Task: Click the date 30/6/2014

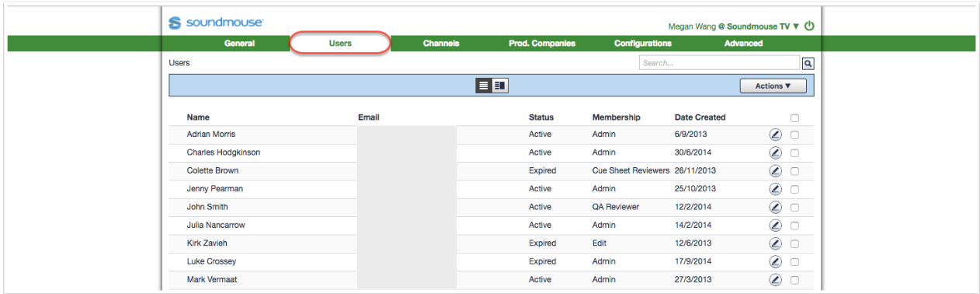Action: coord(693,152)
